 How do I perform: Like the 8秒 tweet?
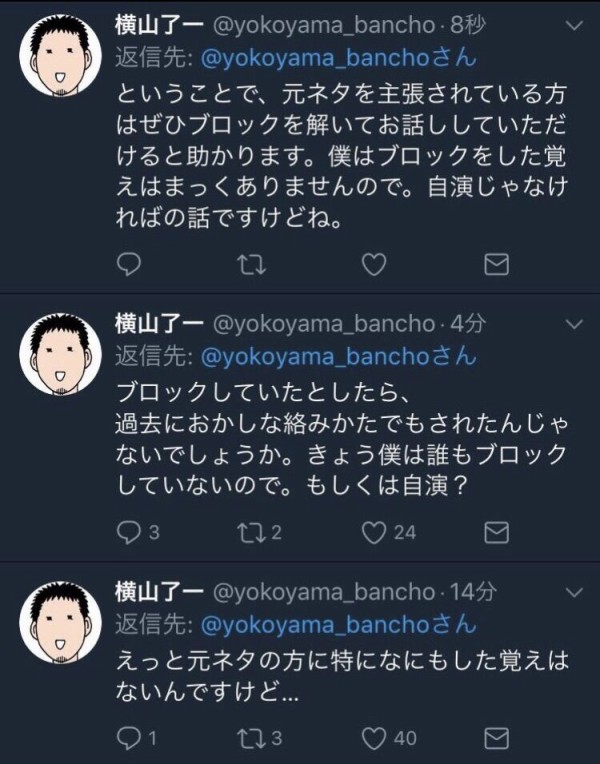pos(374,263)
